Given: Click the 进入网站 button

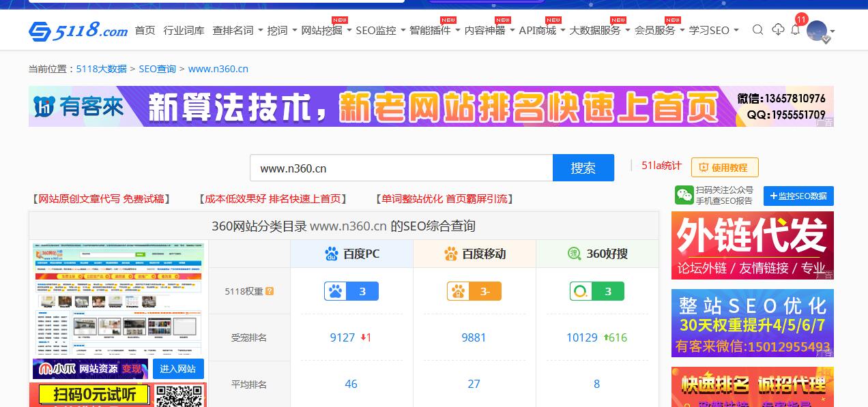Looking at the screenshot, I should (x=178, y=369).
